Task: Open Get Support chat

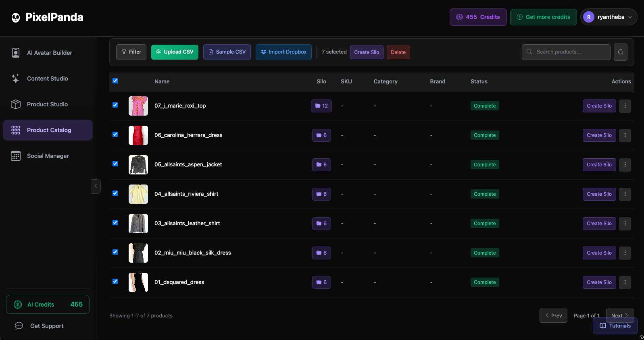Action: click(x=39, y=326)
